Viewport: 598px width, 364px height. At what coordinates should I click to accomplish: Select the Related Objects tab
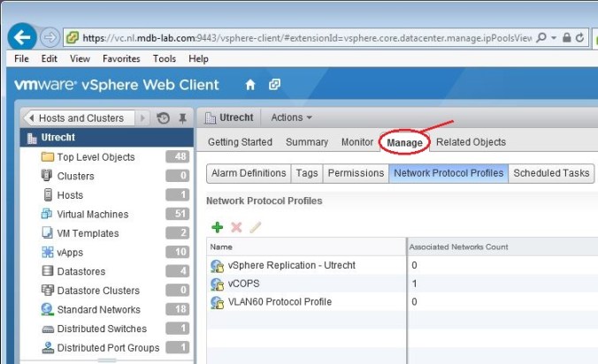click(x=471, y=142)
